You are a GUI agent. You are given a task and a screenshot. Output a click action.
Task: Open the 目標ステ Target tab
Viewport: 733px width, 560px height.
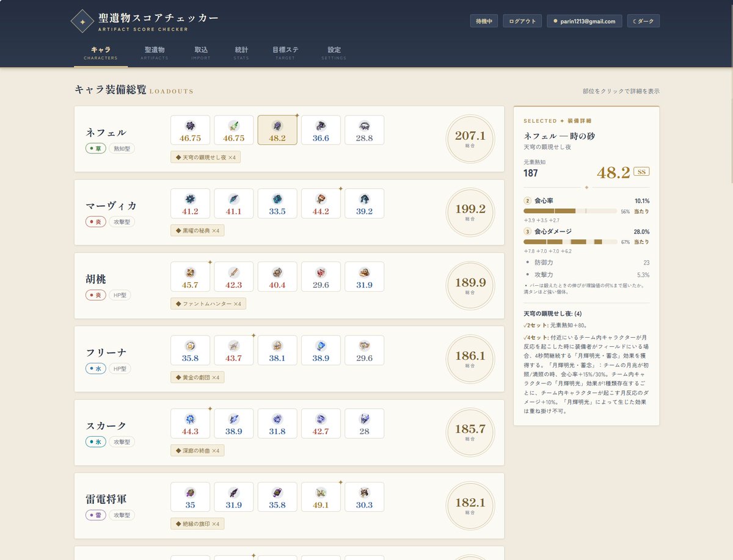(x=285, y=53)
